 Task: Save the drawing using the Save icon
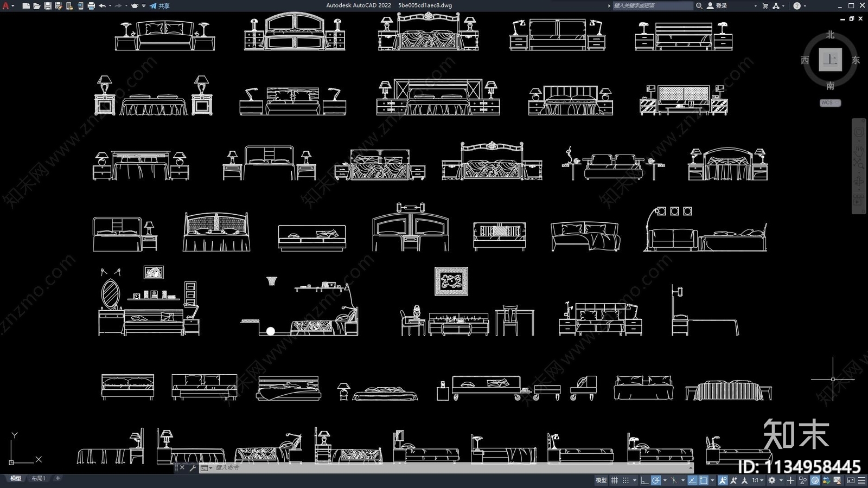point(48,5)
